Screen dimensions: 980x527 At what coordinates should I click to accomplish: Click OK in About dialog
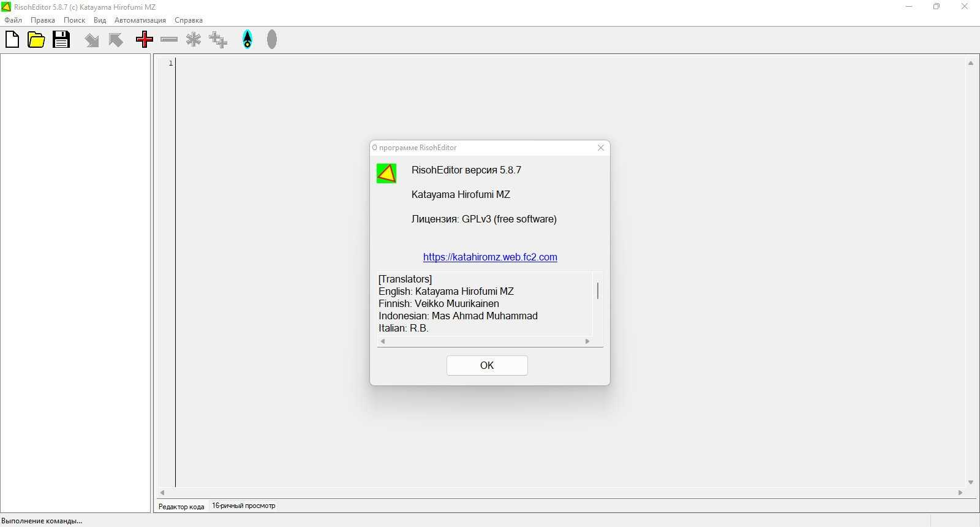tap(487, 365)
